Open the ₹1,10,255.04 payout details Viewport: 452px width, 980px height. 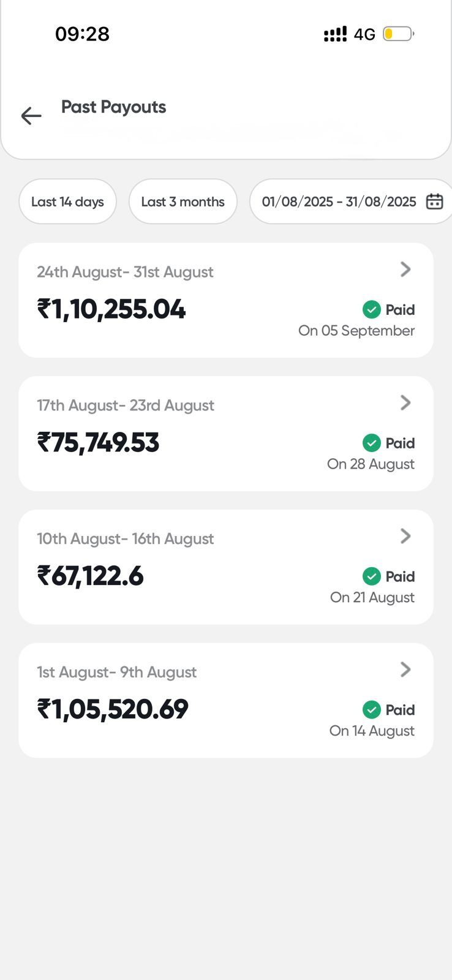tap(111, 309)
